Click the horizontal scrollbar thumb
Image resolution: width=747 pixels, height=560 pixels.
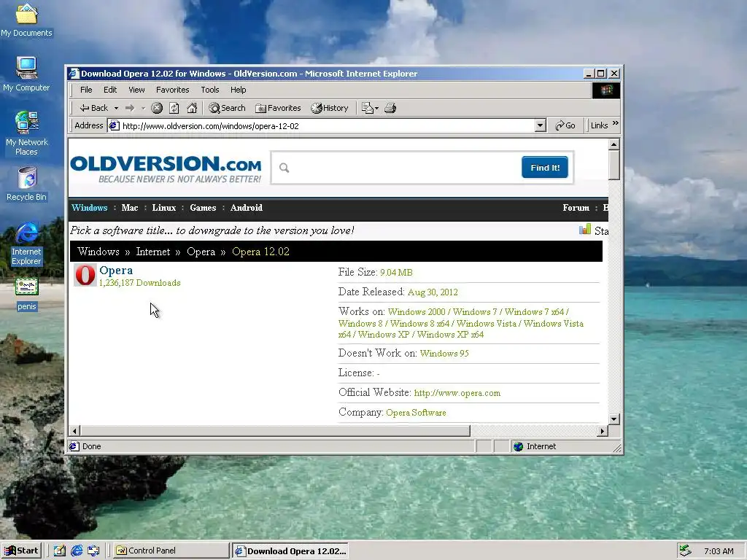[x=275, y=431]
